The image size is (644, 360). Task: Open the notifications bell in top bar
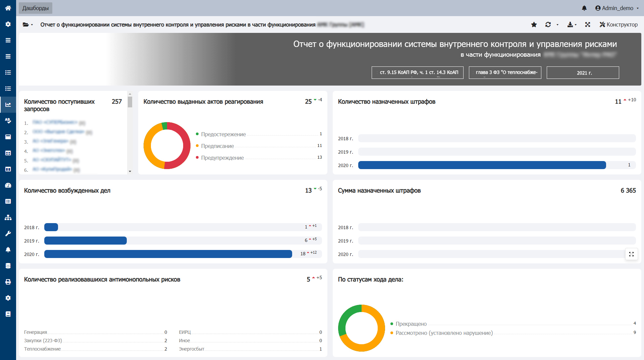584,8
